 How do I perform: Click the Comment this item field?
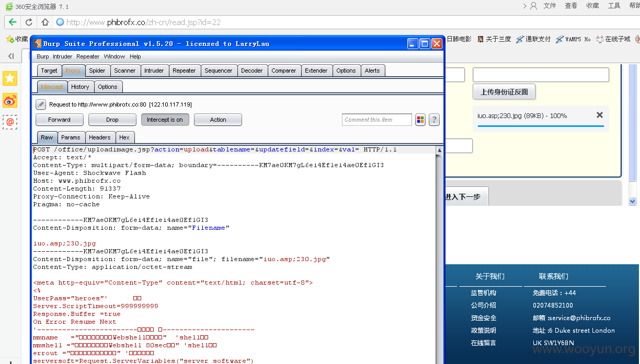(377, 120)
